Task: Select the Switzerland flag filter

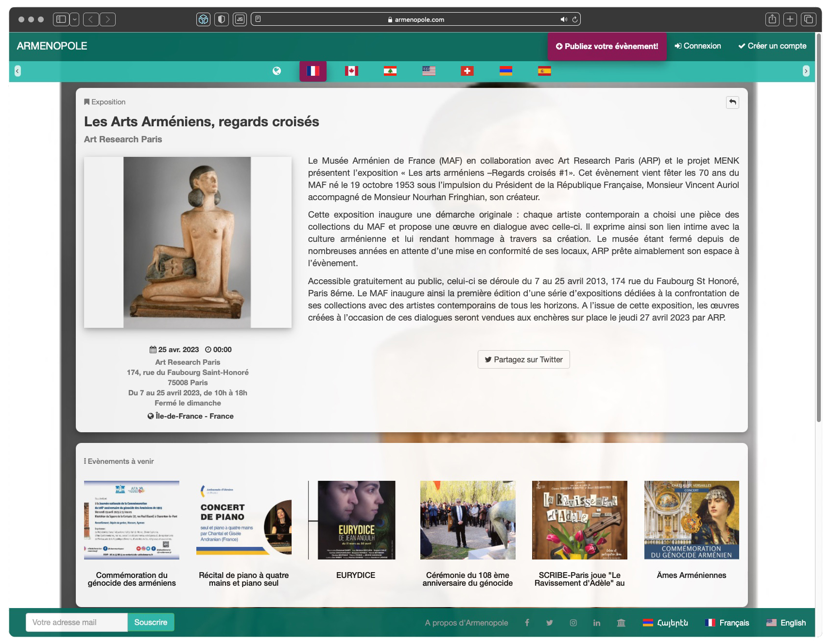Action: (x=467, y=71)
